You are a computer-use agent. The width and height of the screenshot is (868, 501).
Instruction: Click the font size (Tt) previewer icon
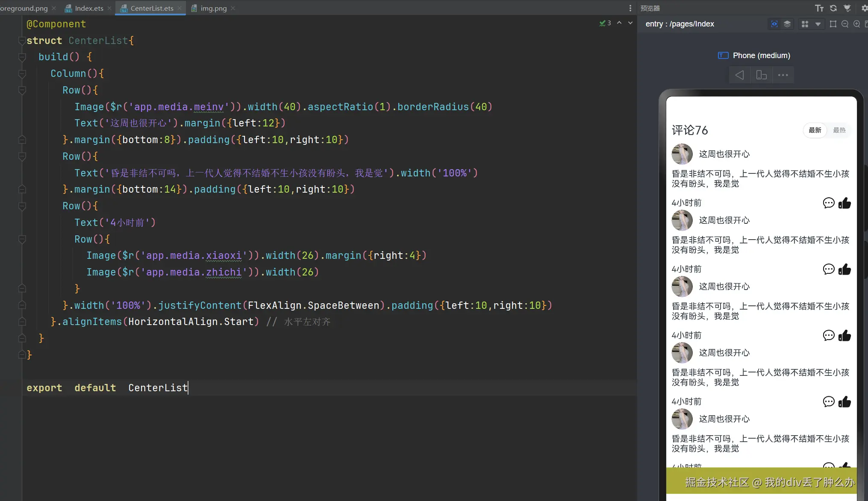pyautogui.click(x=819, y=8)
